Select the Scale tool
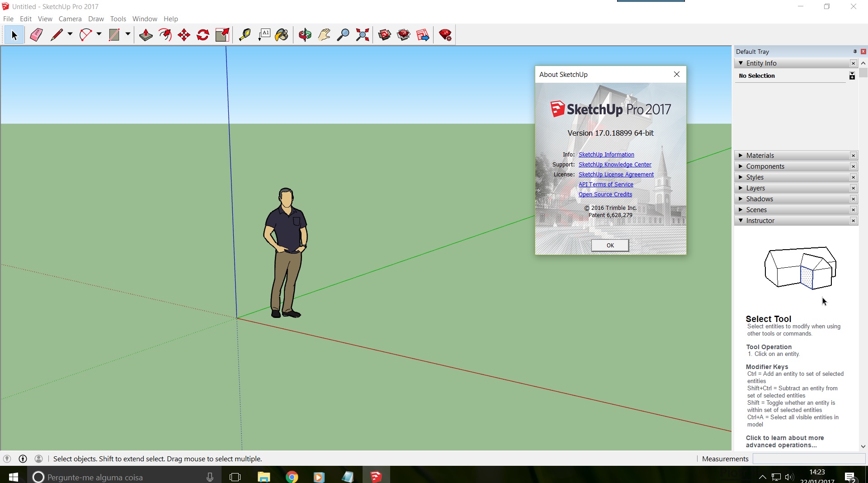 [x=222, y=35]
